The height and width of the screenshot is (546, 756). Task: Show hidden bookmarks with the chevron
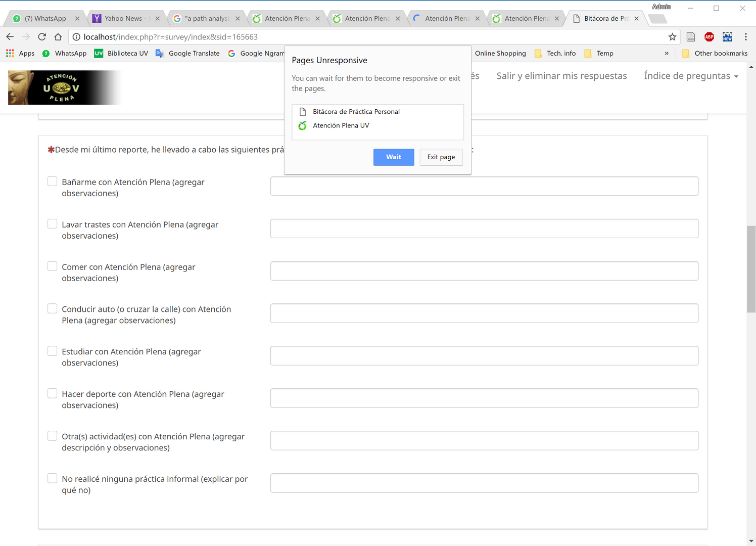point(667,53)
